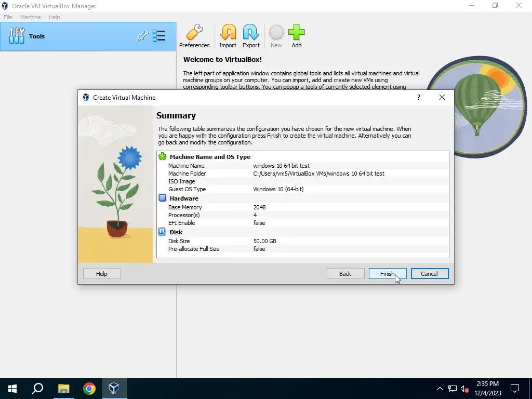Click the taskbar clock and date
The height and width of the screenshot is (399, 532).
[487, 389]
